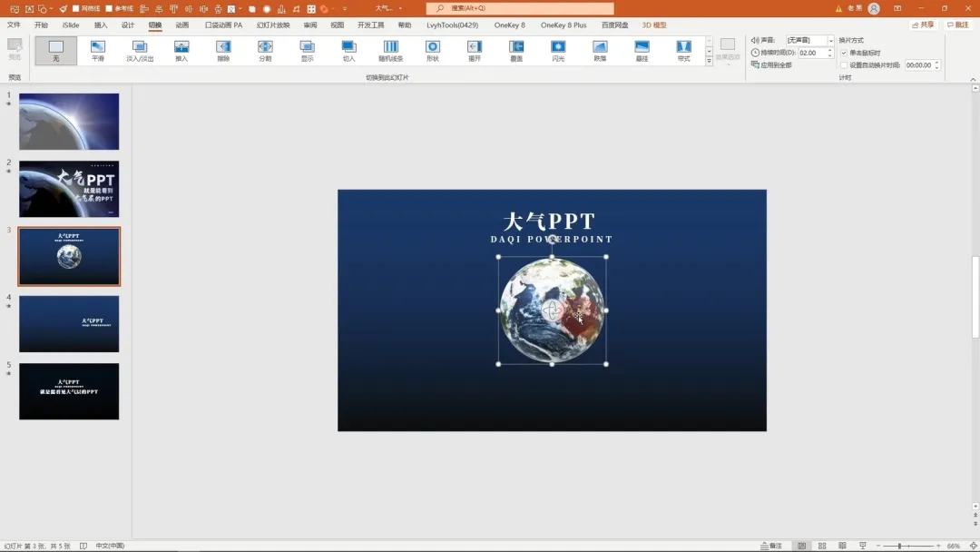
Task: Uncheck the 单击鼠标时 mouse-click advance checkbox
Action: click(x=844, y=52)
